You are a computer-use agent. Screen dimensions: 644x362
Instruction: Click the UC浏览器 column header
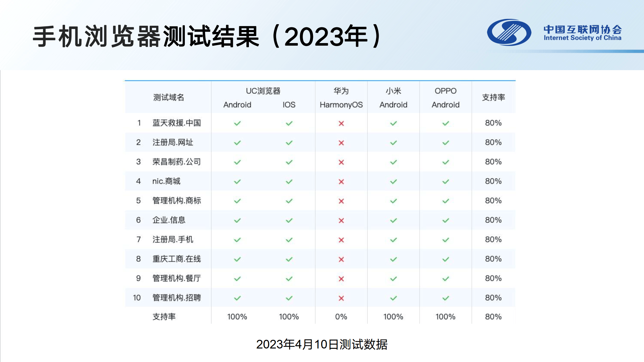point(263,91)
